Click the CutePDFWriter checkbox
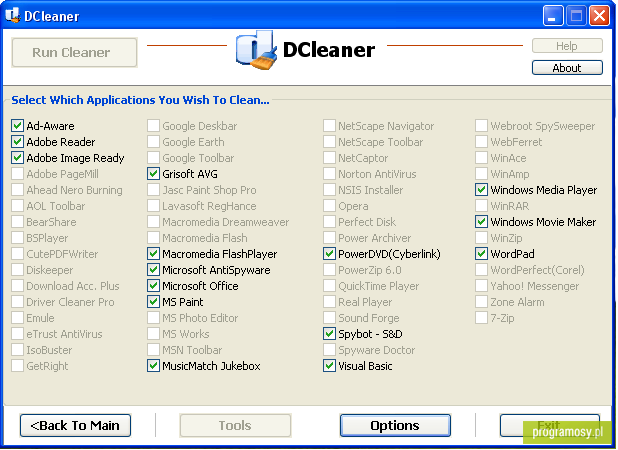 [x=17, y=254]
